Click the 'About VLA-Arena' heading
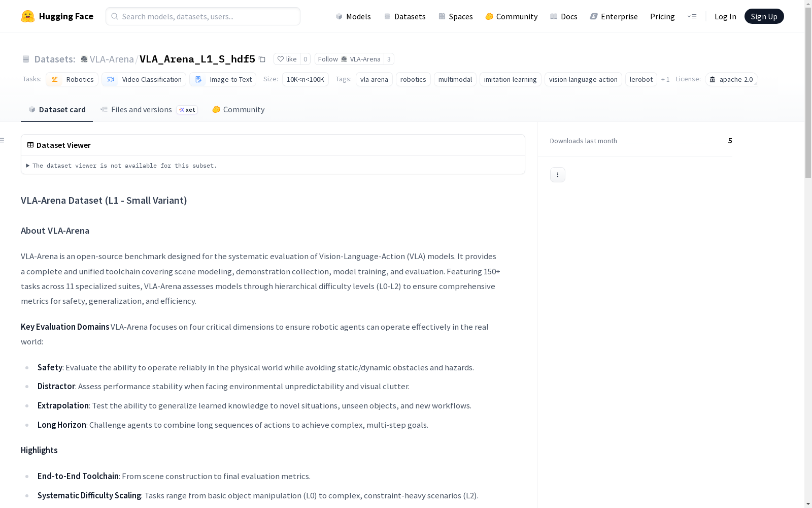 [x=55, y=231]
